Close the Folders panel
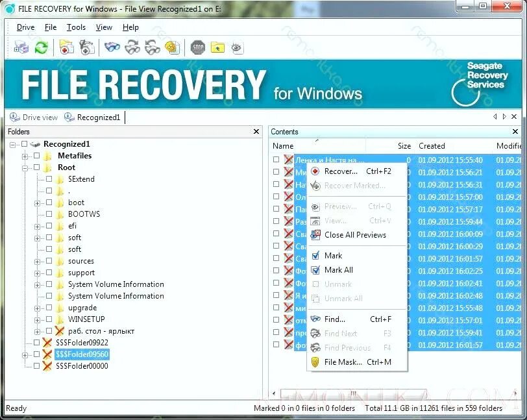 (x=256, y=132)
